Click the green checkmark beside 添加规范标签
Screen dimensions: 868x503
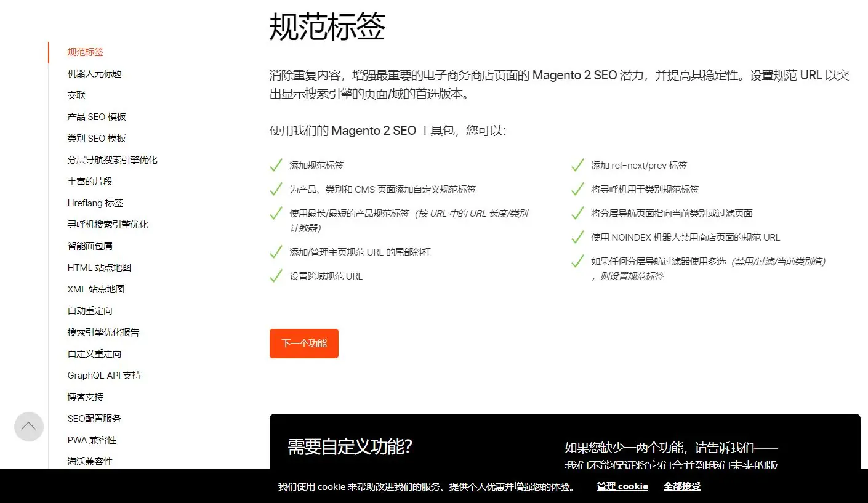click(x=276, y=165)
